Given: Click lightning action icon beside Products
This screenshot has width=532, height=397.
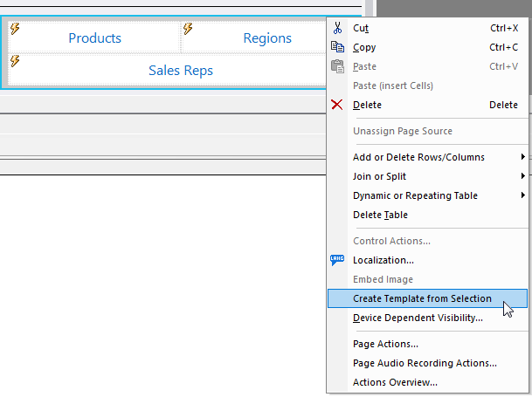Looking at the screenshot, I should pyautogui.click(x=15, y=29).
